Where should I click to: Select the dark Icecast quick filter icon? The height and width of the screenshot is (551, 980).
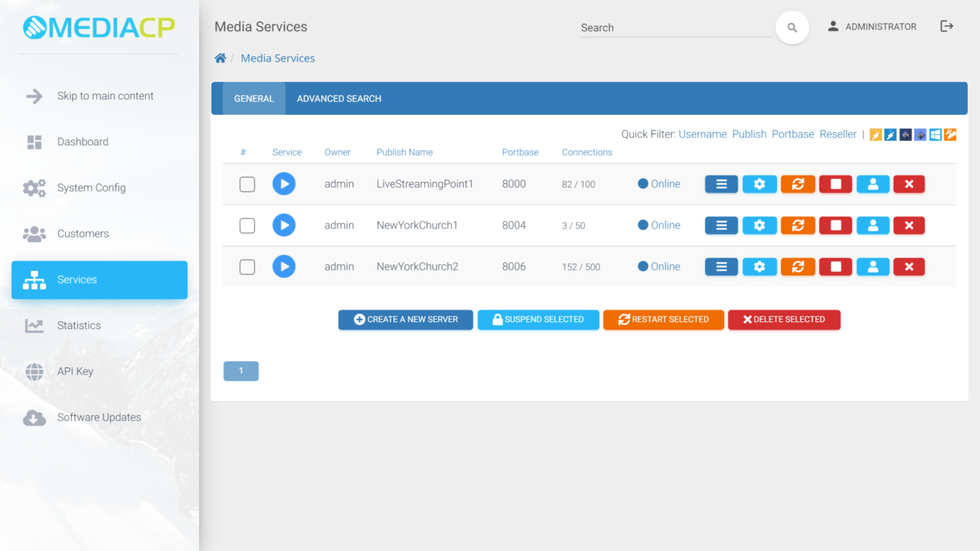(905, 135)
